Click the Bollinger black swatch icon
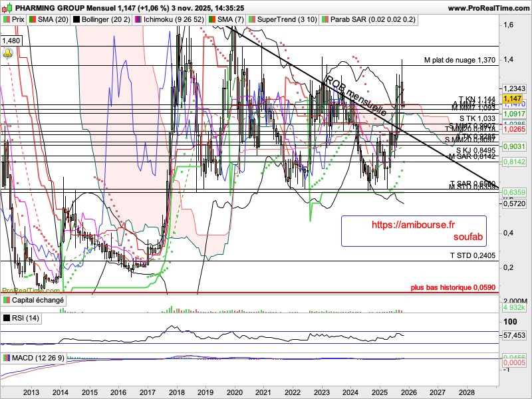Image resolution: width=532 pixels, height=399 pixels. point(76,20)
